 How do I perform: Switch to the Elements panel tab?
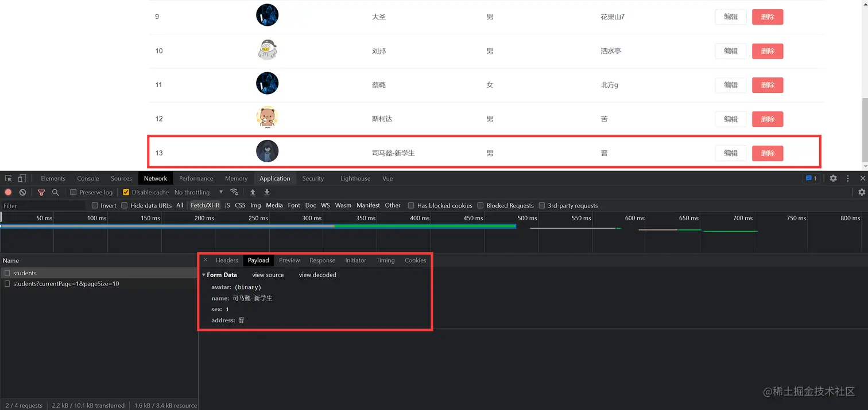[x=53, y=178]
